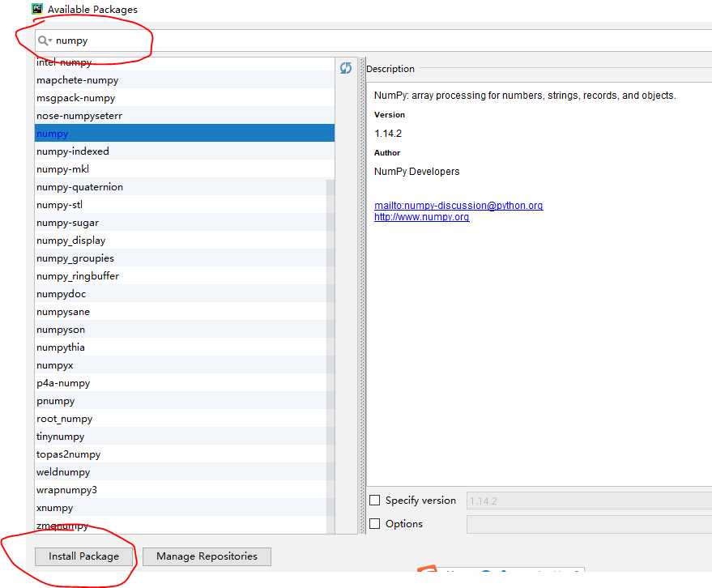712x588 pixels.
Task: Select the numpy-quaternion package
Action: [x=185, y=187]
